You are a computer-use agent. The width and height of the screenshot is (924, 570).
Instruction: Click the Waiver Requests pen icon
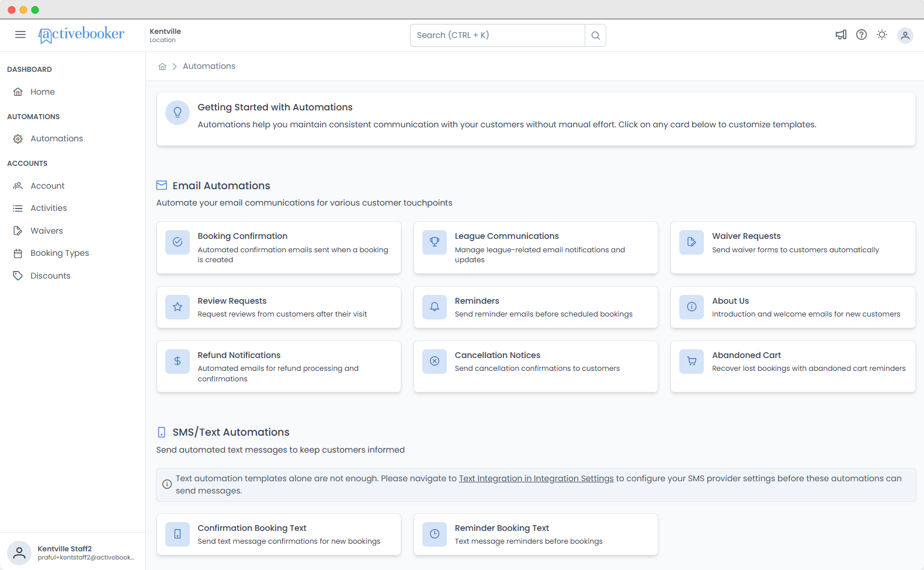[x=692, y=242]
